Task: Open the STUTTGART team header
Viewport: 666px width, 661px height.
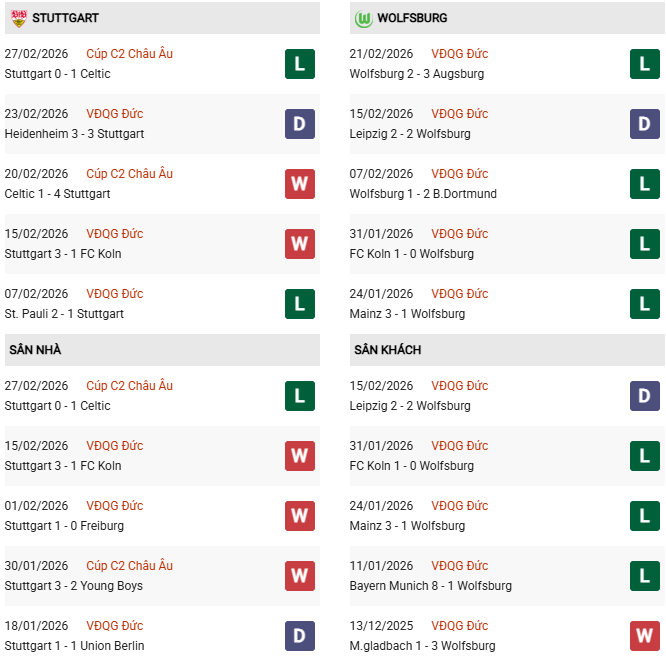Action: click(65, 18)
